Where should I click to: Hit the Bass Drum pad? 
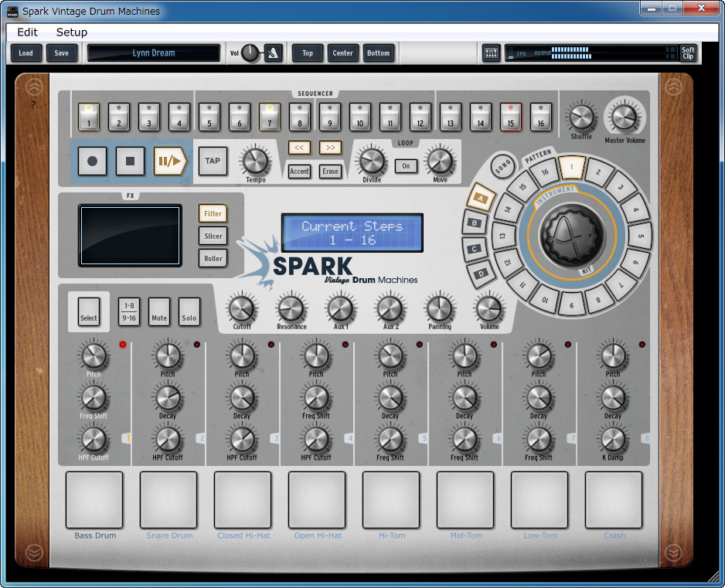point(94,499)
